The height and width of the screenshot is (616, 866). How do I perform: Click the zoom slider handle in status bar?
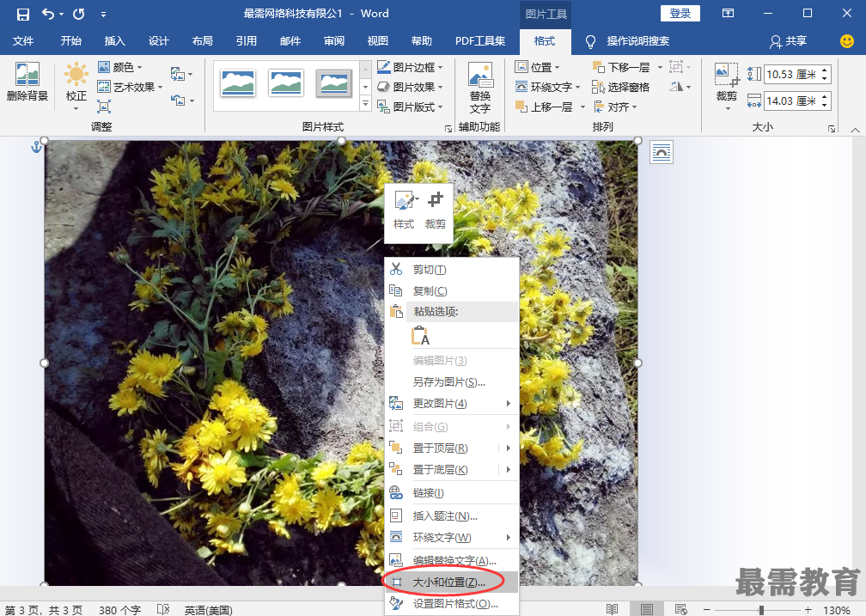click(761, 610)
